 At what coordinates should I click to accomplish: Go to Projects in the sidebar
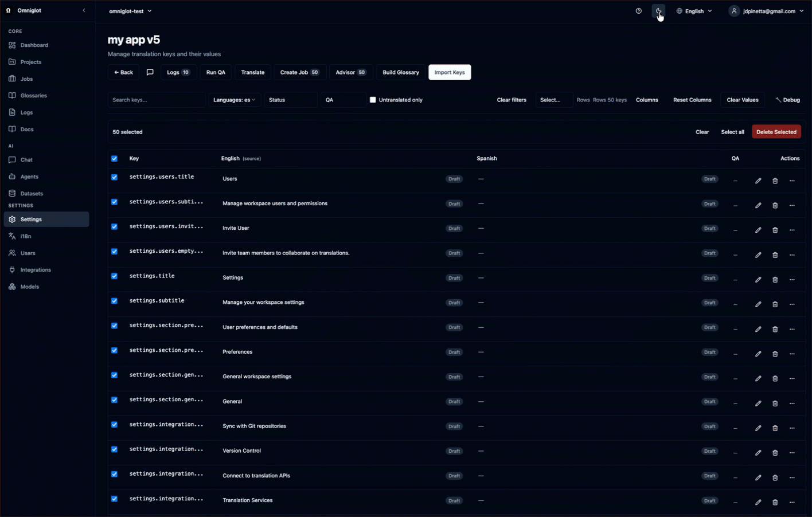[46, 62]
